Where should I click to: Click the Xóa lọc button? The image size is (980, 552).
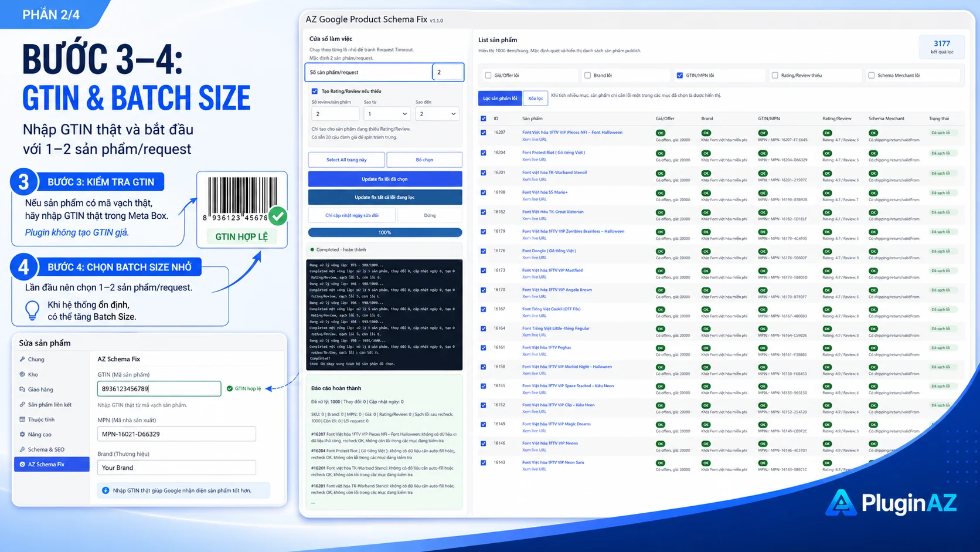coord(535,98)
